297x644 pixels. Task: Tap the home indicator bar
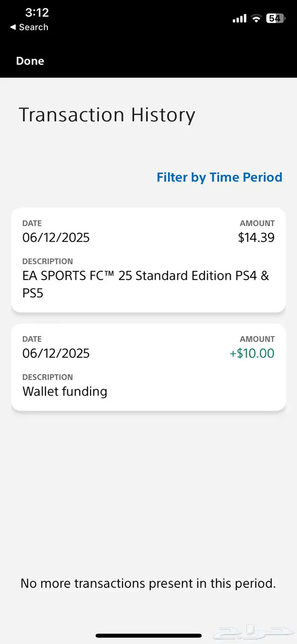(148, 636)
